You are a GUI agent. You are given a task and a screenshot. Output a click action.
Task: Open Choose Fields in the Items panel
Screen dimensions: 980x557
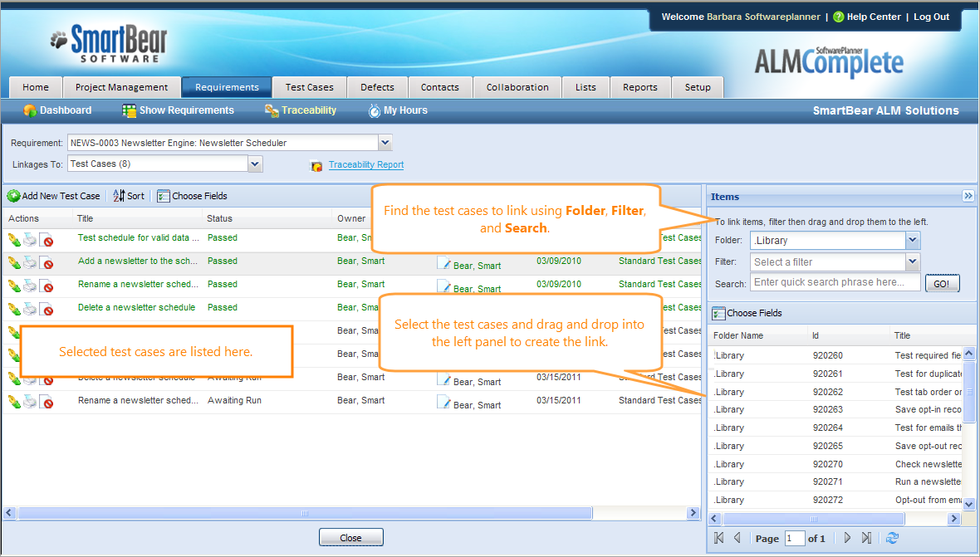click(x=747, y=314)
